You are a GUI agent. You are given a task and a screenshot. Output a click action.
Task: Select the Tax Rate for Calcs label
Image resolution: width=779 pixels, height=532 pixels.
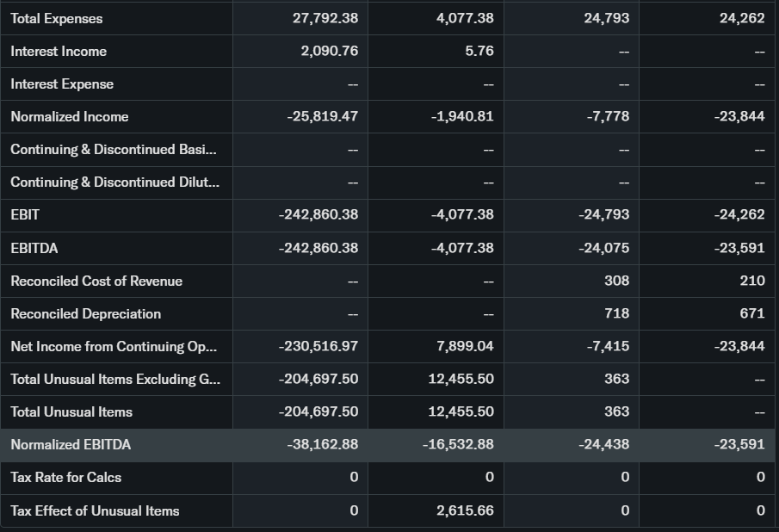[x=66, y=477]
